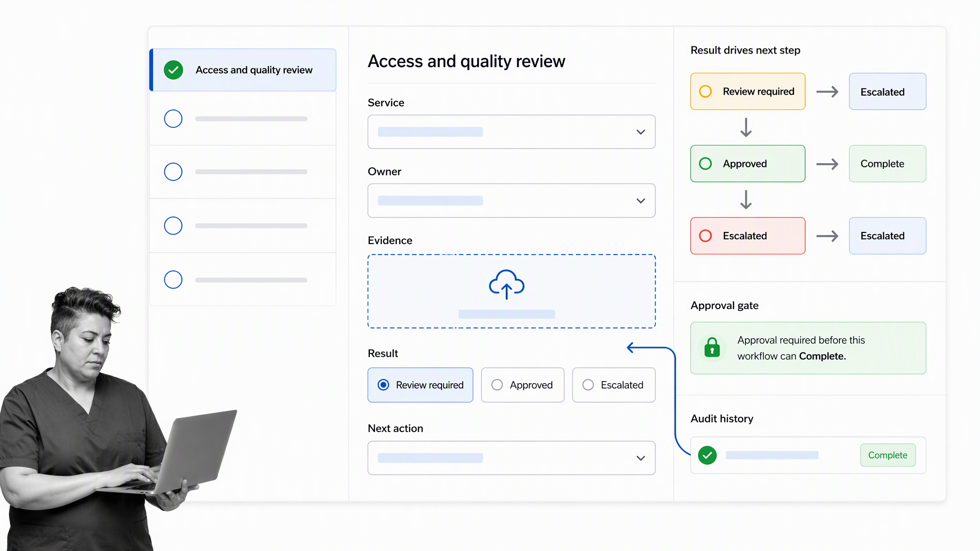Screen dimensions: 980x551
Task: Click the Complete badge in the Audit history
Action: coord(888,455)
